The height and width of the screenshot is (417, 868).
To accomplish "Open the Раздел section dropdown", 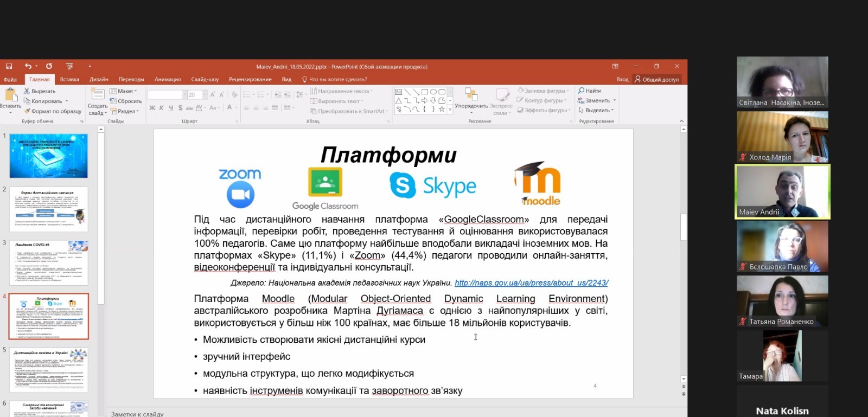I will pos(124,111).
